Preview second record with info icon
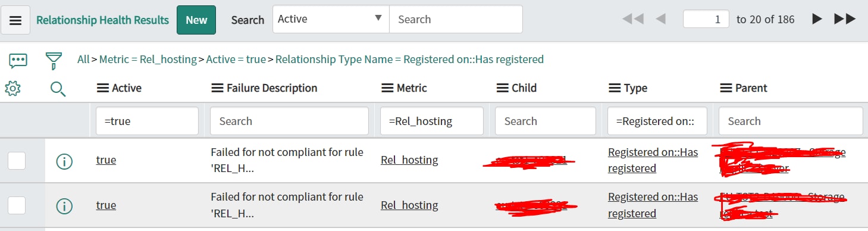The width and height of the screenshot is (868, 231). coord(64,206)
